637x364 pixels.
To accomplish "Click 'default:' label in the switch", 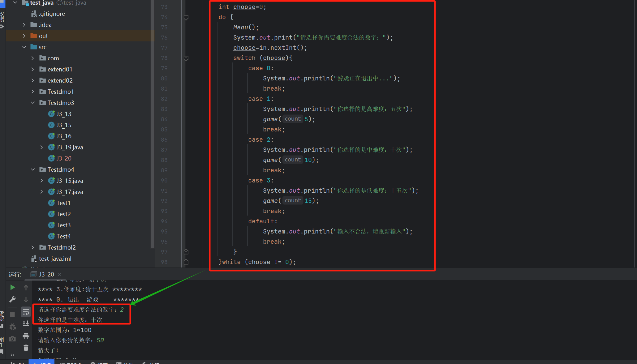I will pos(263,221).
